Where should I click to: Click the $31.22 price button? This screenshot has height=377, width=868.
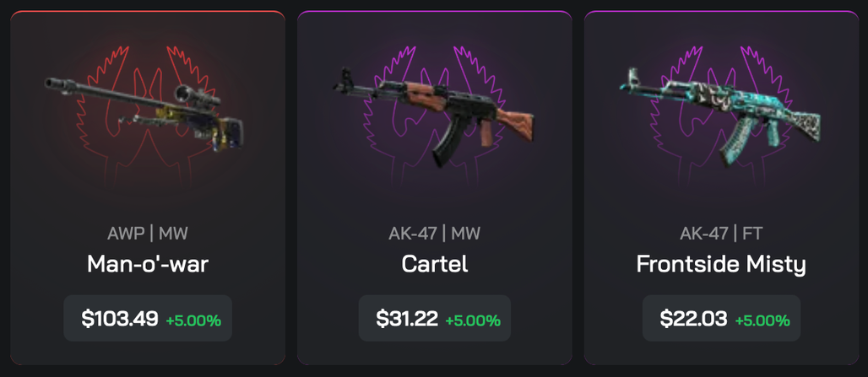pyautogui.click(x=435, y=318)
